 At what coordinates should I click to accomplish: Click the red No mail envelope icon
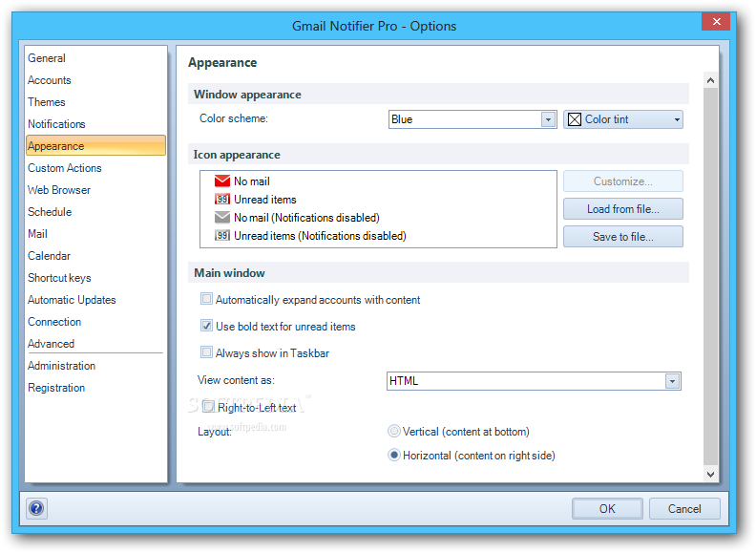(222, 181)
